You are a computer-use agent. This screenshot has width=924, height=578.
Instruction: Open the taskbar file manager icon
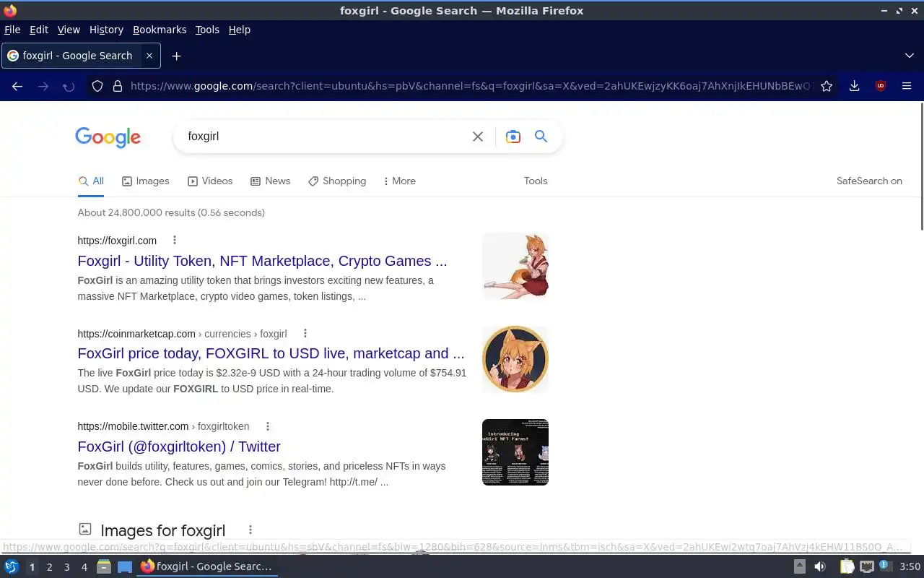[x=104, y=567]
